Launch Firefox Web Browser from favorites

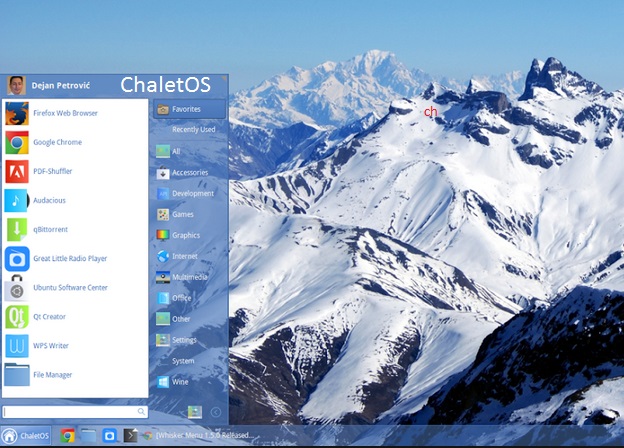click(75, 113)
